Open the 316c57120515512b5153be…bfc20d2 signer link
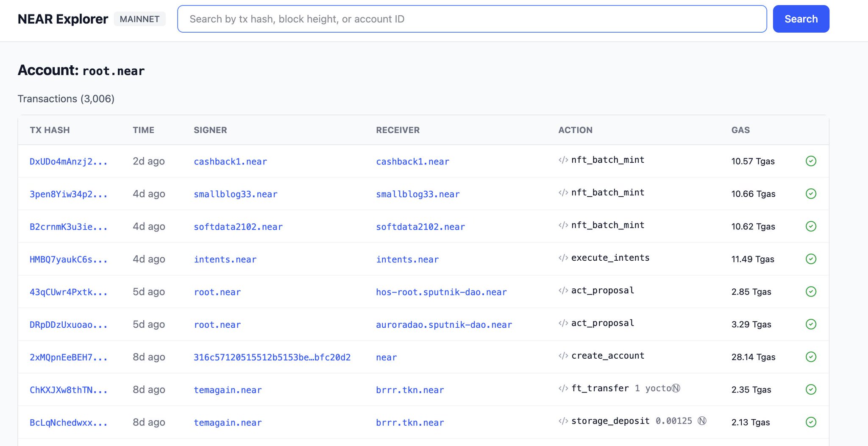The image size is (868, 446). click(272, 357)
